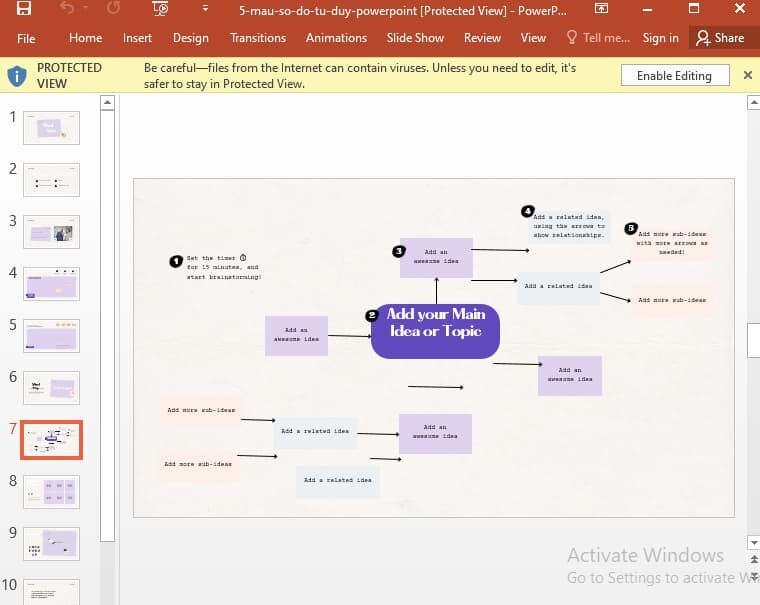Screen dimensions: 760x605
Task: Select slide 9 thumbnail
Action: (x=51, y=544)
